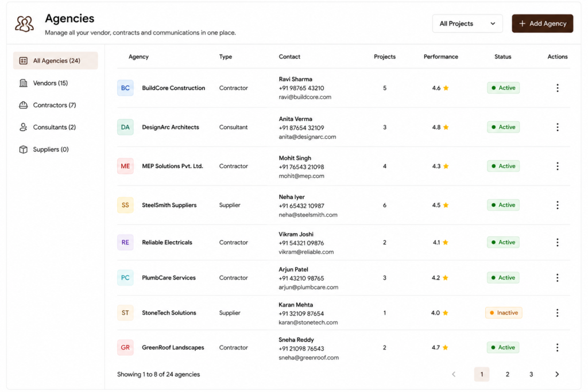The height and width of the screenshot is (392, 588).
Task: Open actions menu for Reliable Electricals
Action: click(x=557, y=242)
